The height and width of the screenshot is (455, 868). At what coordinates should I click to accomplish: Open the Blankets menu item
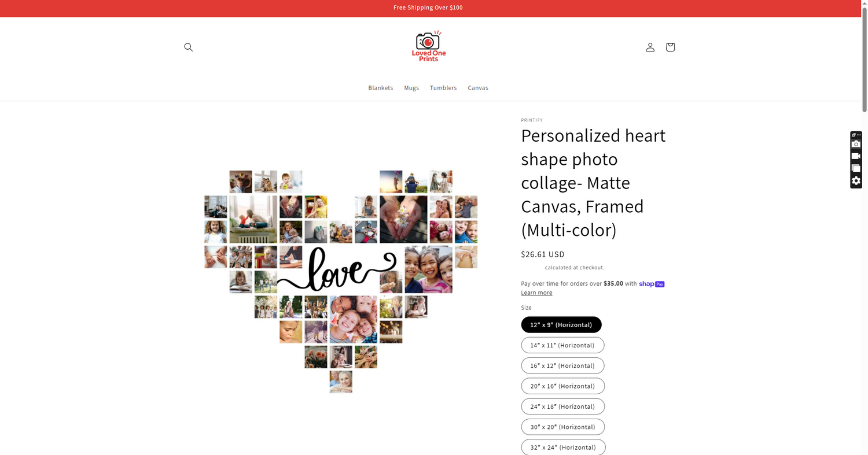380,88
